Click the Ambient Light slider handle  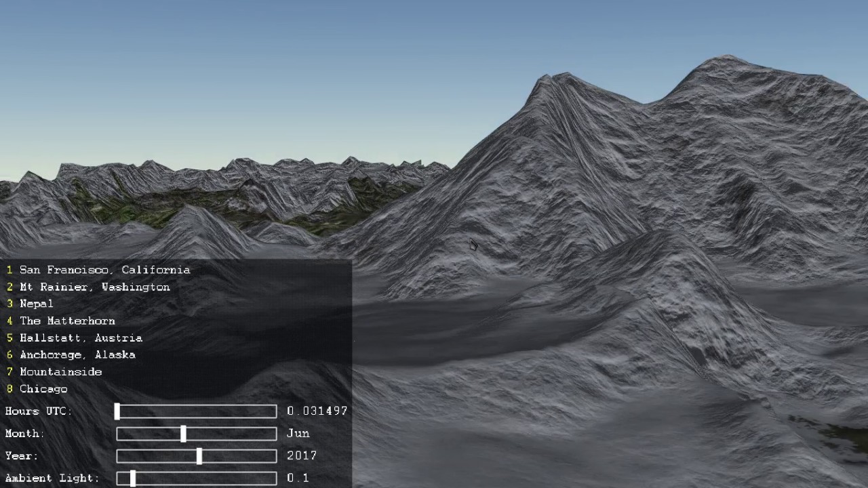(133, 479)
